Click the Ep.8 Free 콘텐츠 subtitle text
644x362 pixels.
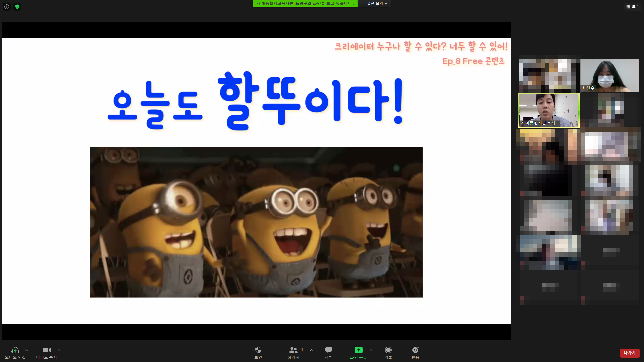474,61
